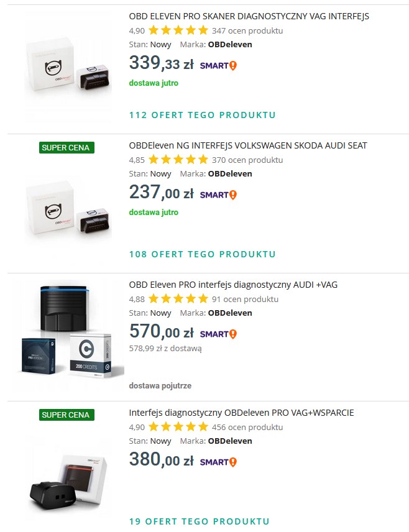
Task: Click the first white OBDeleven box thumbnail
Action: click(68, 65)
